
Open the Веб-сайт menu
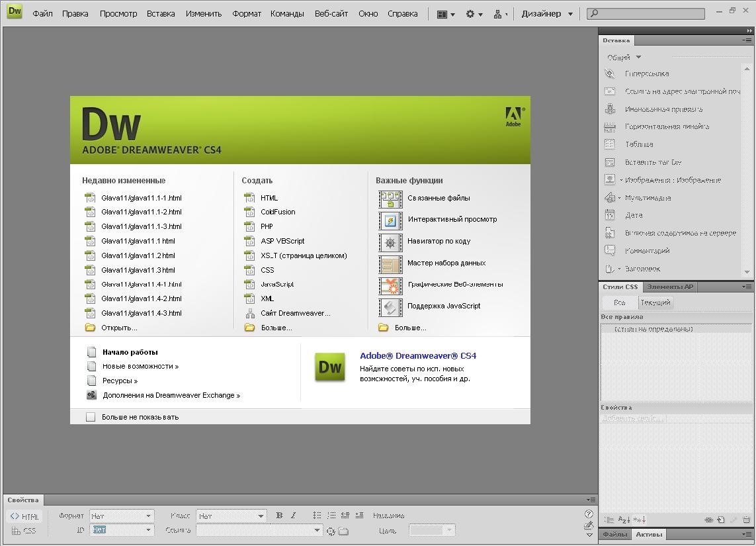pyautogui.click(x=331, y=13)
